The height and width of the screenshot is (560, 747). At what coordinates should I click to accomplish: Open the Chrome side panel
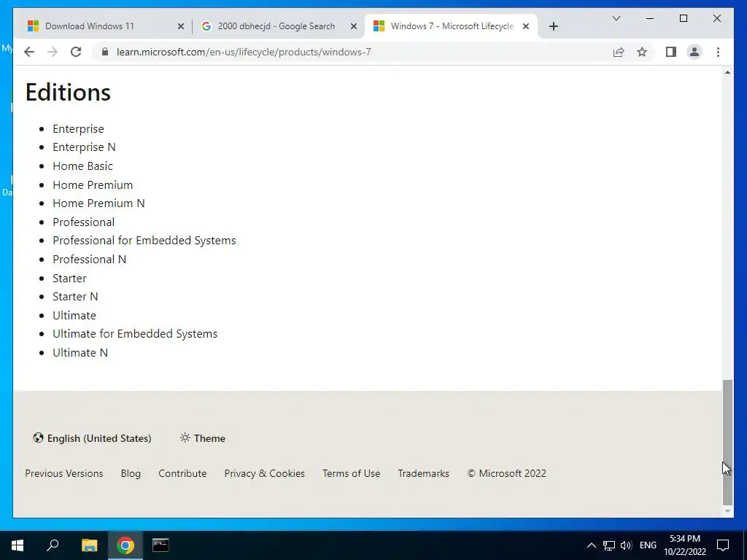pyautogui.click(x=671, y=52)
